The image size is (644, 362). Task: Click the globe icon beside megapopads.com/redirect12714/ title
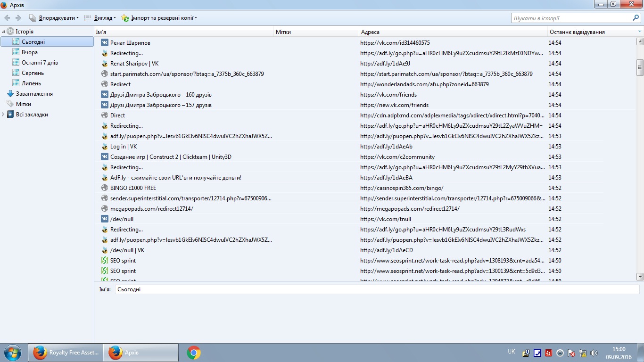pyautogui.click(x=105, y=208)
